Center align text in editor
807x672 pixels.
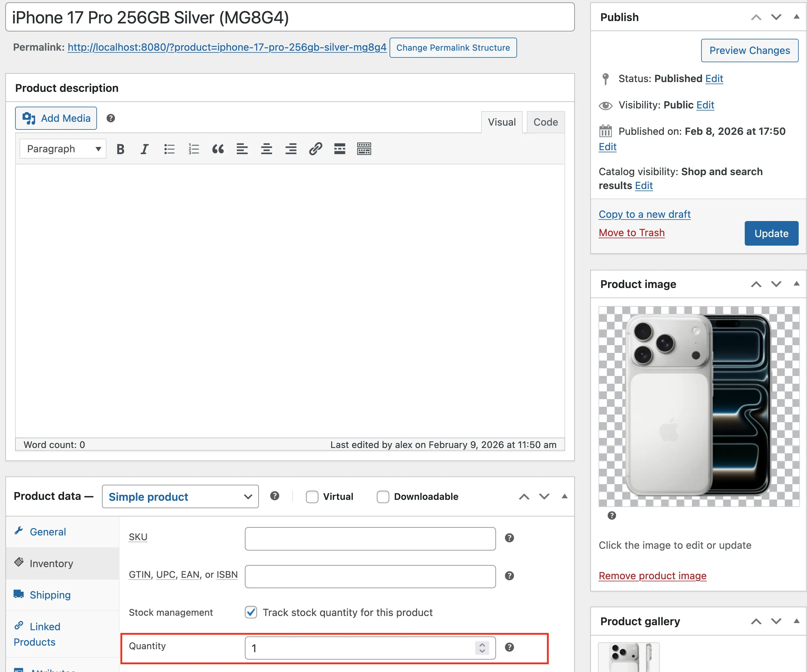coord(266,149)
